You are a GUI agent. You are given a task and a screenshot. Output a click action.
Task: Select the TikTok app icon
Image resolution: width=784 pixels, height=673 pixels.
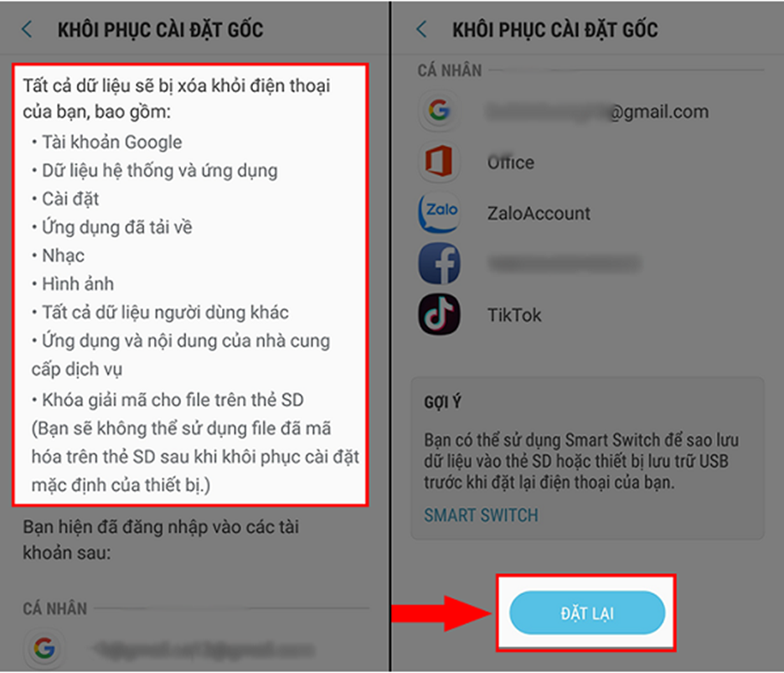click(439, 315)
